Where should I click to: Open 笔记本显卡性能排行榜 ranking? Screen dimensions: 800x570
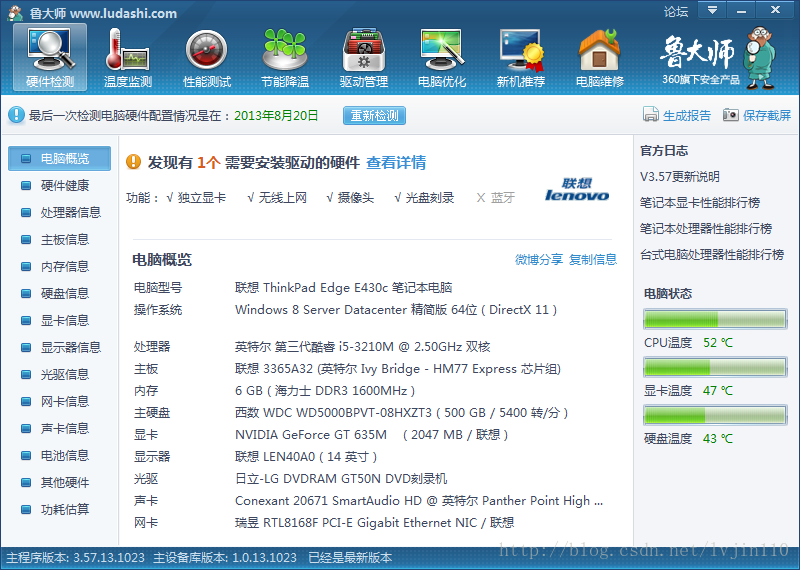click(699, 203)
